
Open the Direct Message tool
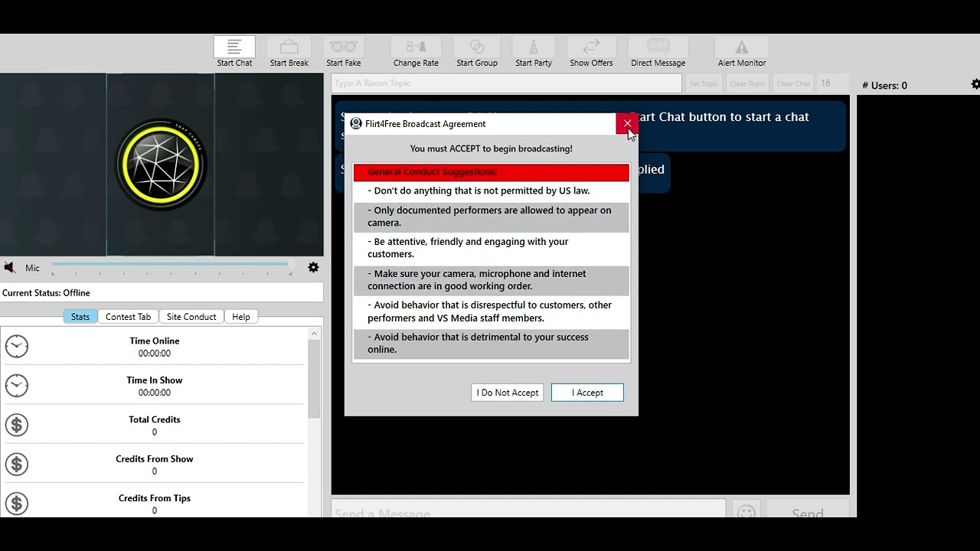click(658, 47)
